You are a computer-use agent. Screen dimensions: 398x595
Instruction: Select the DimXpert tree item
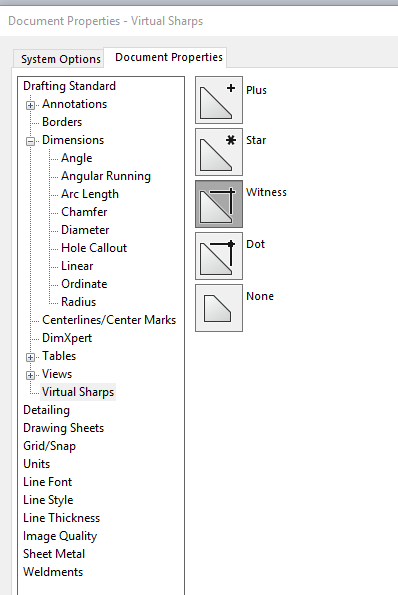pyautogui.click(x=67, y=338)
